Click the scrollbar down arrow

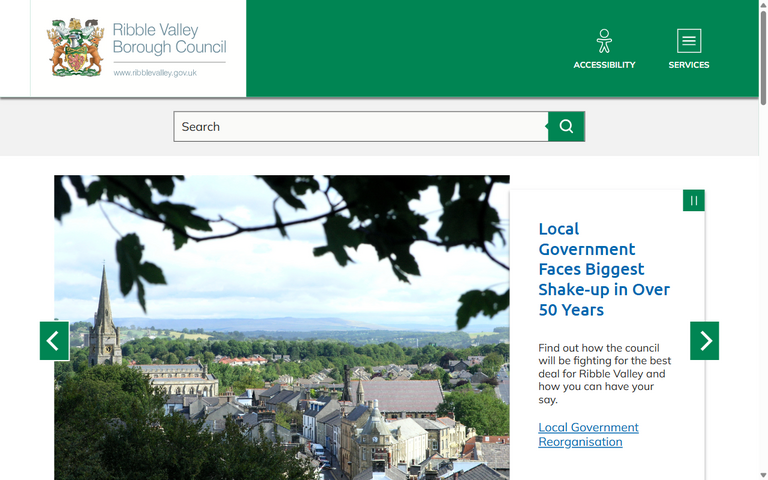click(x=763, y=474)
